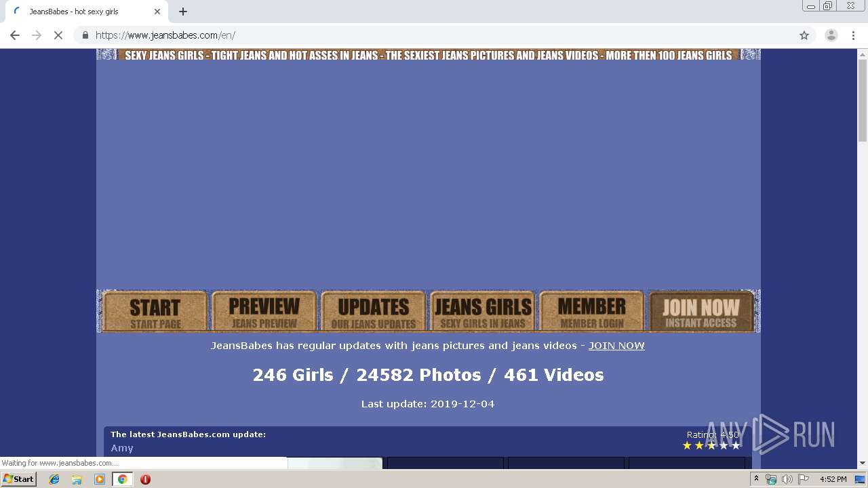Open the MEMBER login menu button
This screenshot has height=488, width=868.
pos(591,312)
